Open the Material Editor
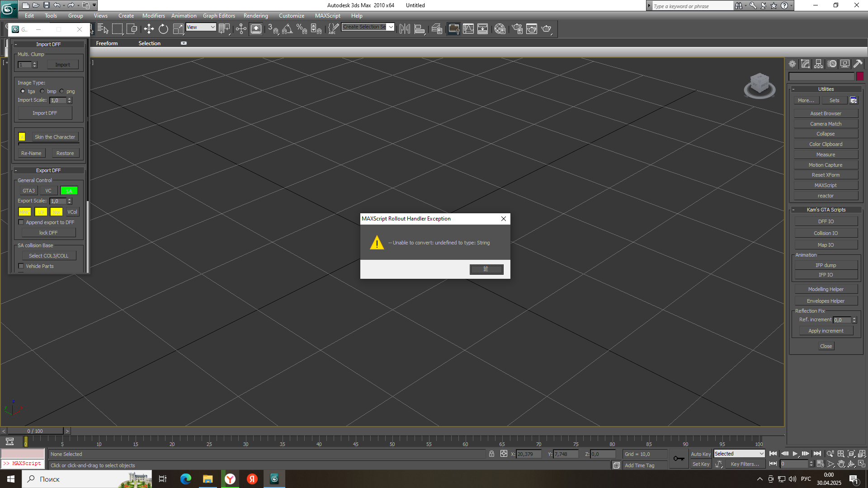 point(500,29)
